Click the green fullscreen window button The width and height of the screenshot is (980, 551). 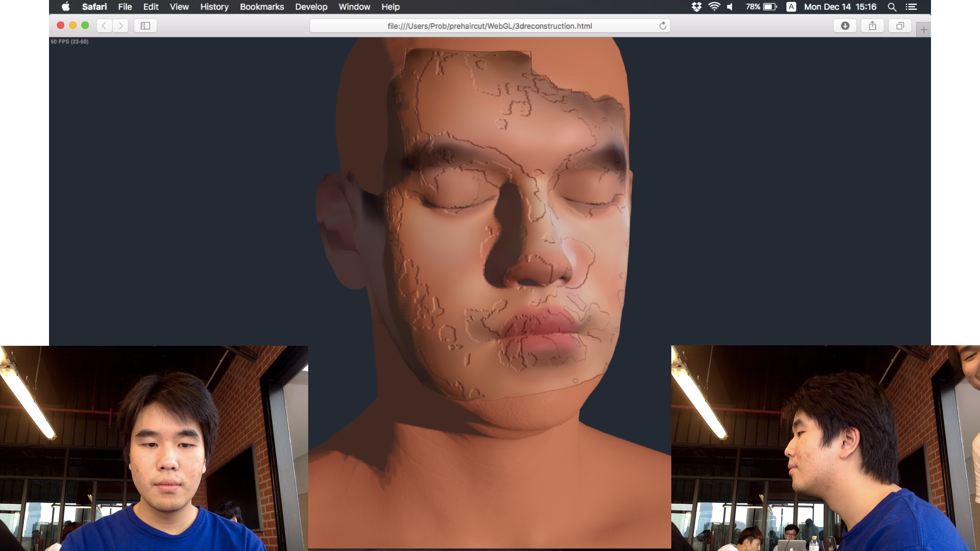(x=85, y=25)
